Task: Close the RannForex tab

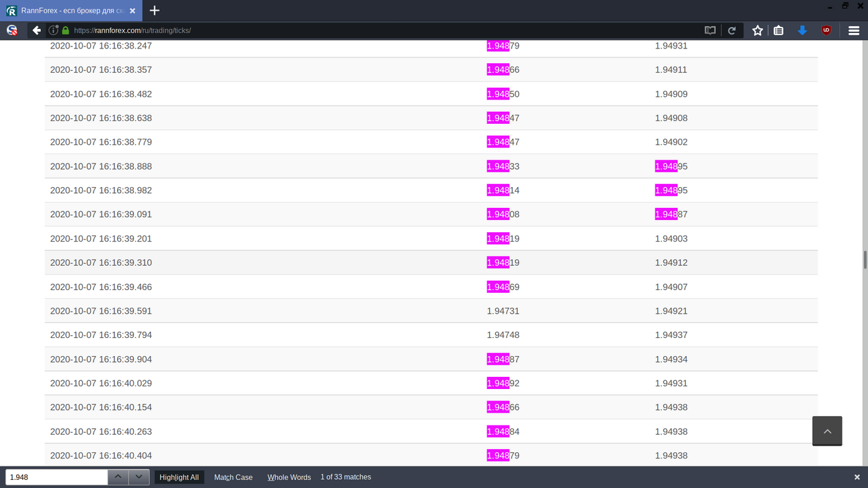Action: pyautogui.click(x=133, y=11)
